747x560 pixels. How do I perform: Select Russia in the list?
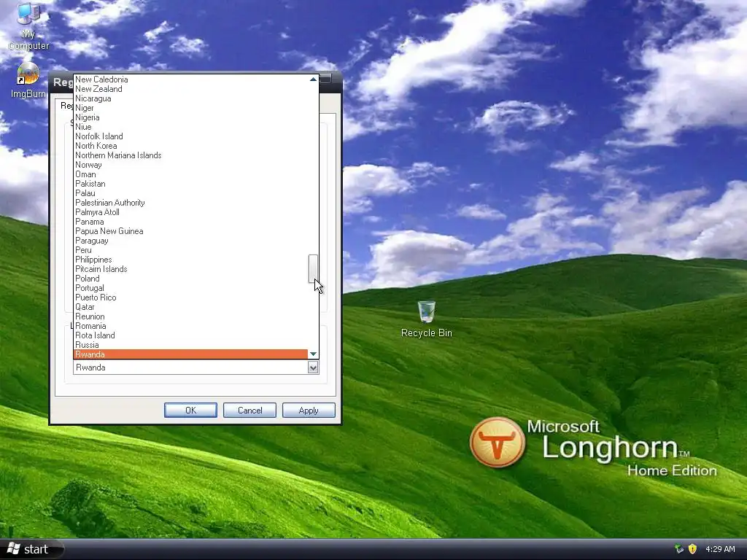[x=190, y=345]
